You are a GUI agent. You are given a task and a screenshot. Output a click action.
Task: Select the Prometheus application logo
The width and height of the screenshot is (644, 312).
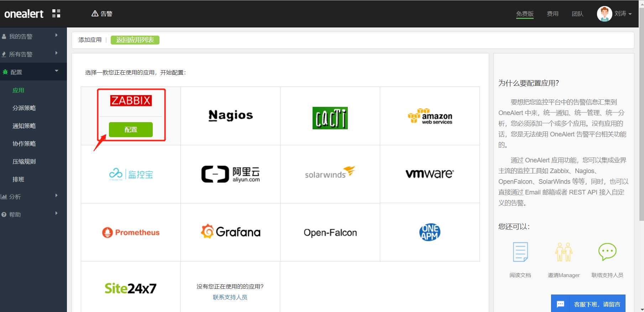point(131,232)
